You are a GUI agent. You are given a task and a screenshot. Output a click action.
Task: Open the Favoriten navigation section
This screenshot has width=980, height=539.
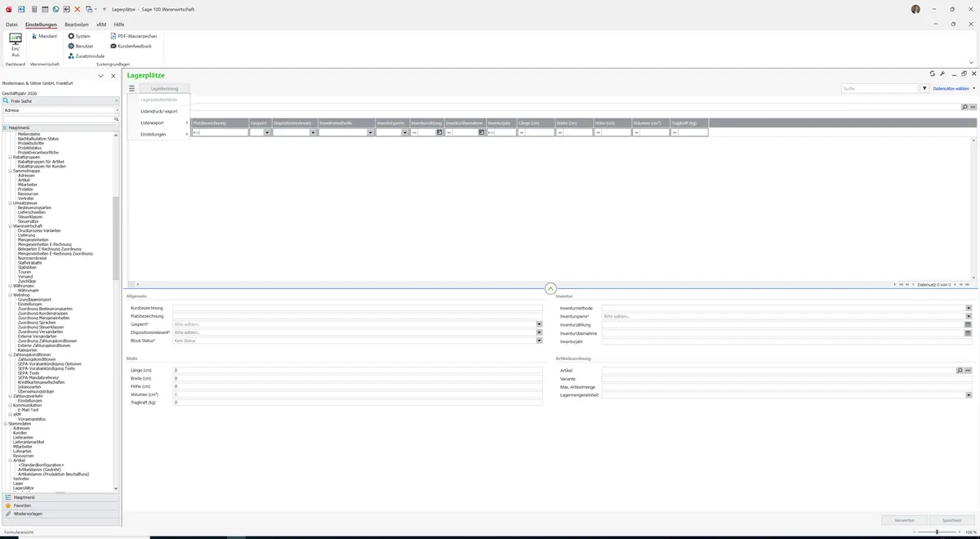pos(61,506)
